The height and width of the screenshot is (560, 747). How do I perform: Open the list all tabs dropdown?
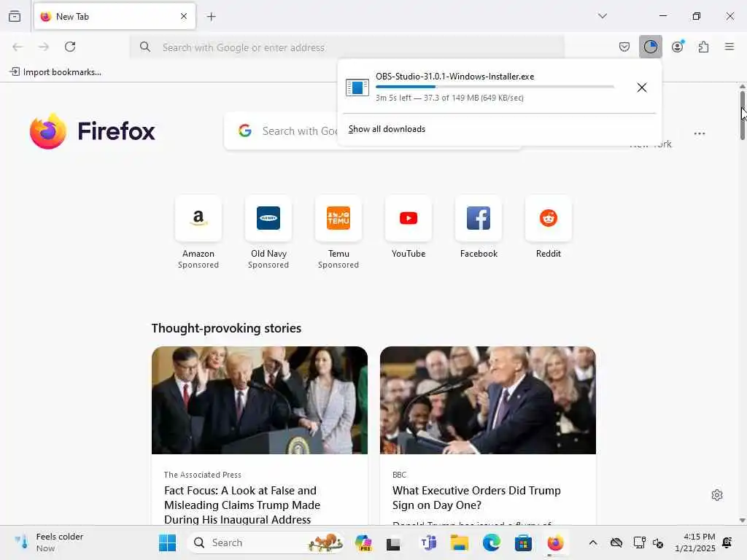click(603, 16)
